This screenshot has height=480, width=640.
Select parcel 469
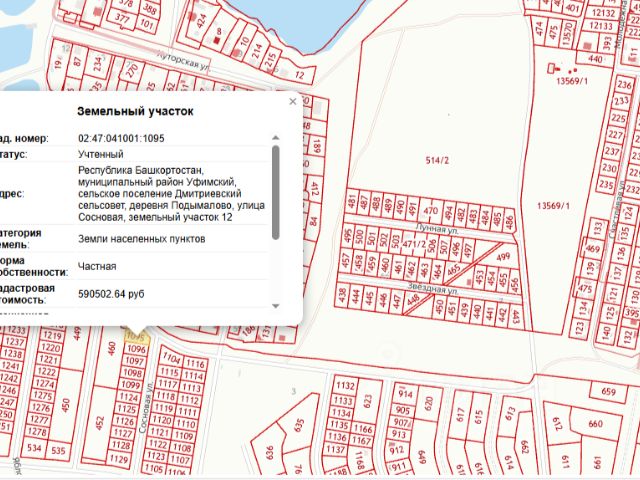pos(593,249)
